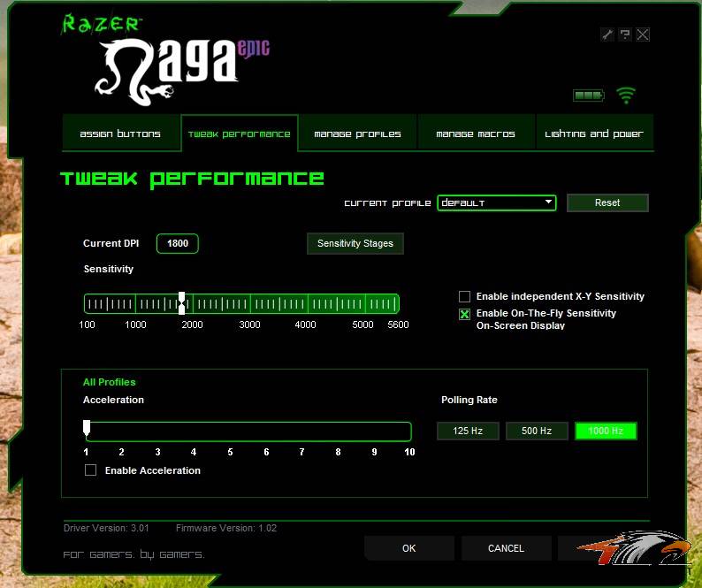Open the Manage Profiles tab
Screen dimensions: 702x588
pyautogui.click(x=357, y=134)
